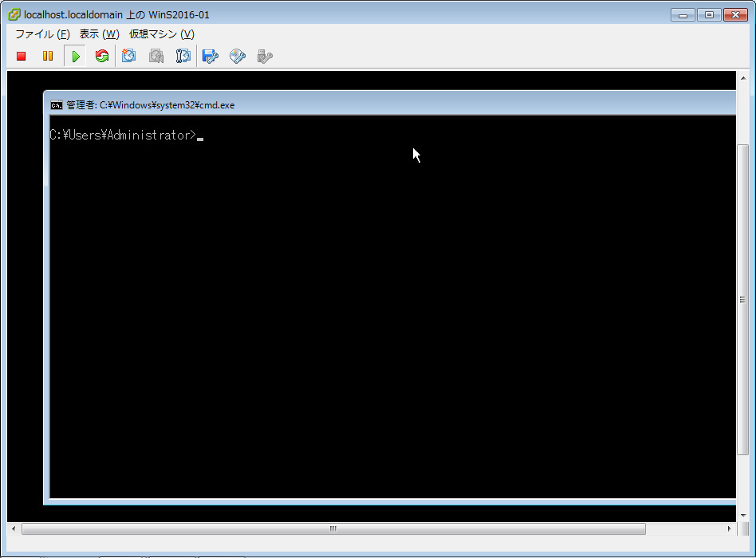Open the ファイル (F) menu
This screenshot has height=558, width=756.
42,34
